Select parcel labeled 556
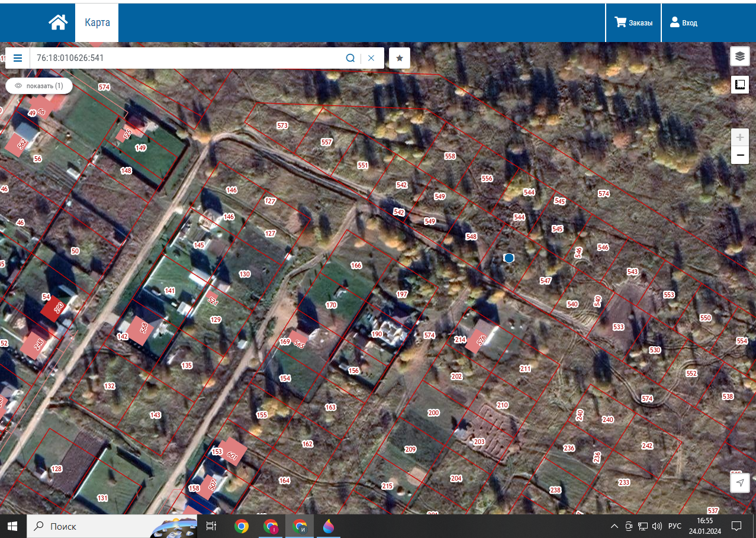Image resolution: width=756 pixels, height=538 pixels. pyautogui.click(x=487, y=178)
